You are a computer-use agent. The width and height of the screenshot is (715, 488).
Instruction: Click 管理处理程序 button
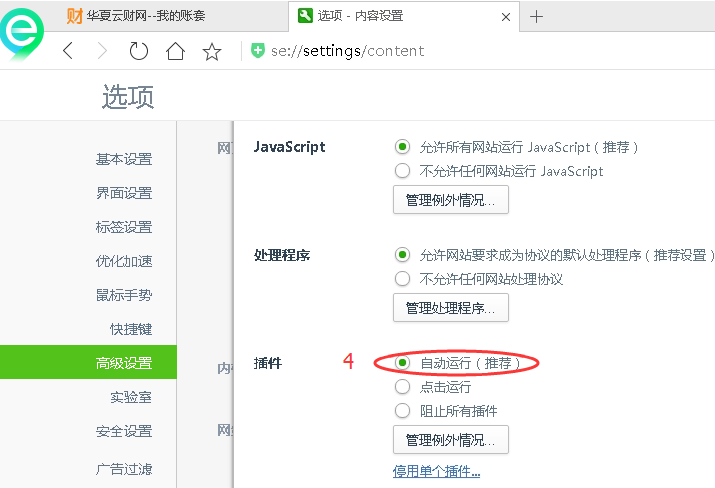(x=451, y=308)
